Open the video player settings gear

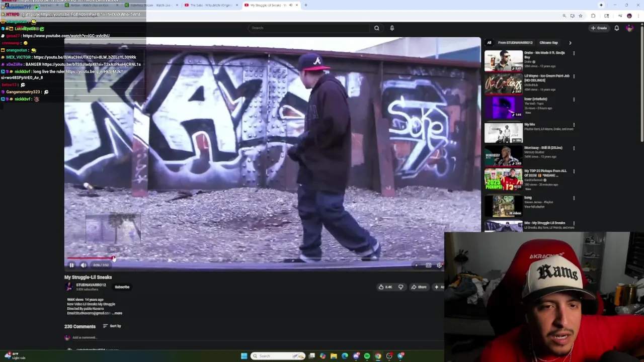pyautogui.click(x=439, y=265)
